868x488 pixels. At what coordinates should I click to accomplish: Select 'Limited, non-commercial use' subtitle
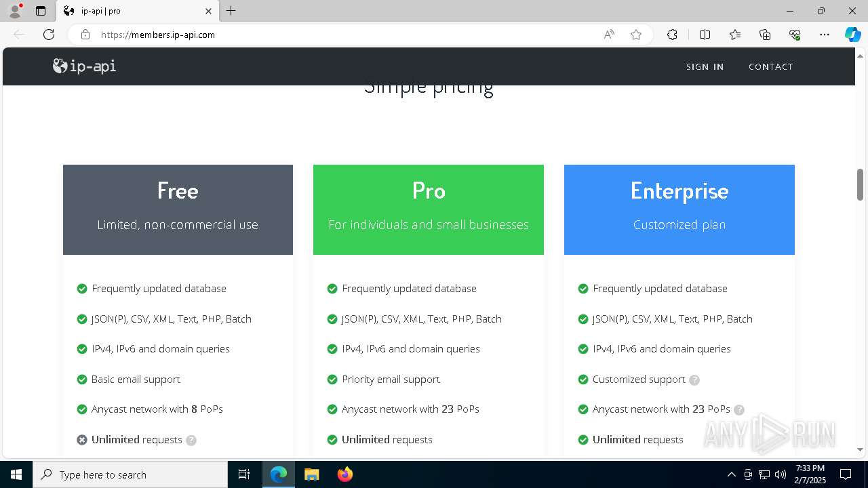click(x=178, y=225)
